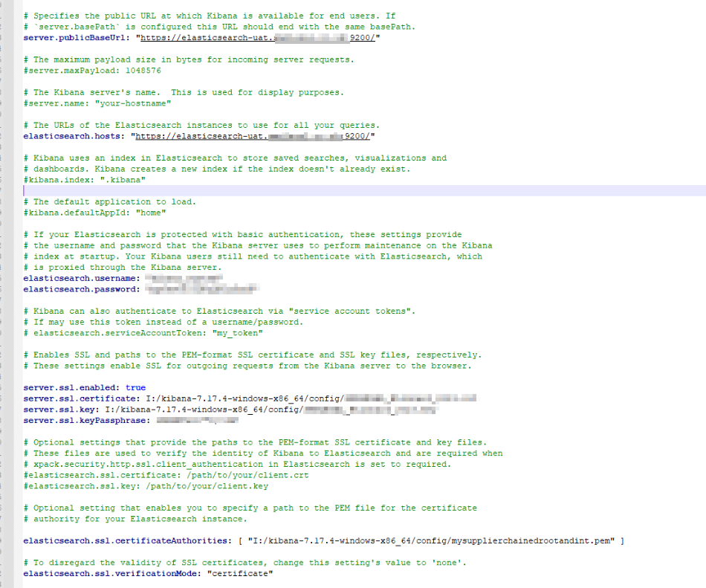
Task: Click '#kibana.defaultAppId: "home"' line
Action: (x=94, y=213)
